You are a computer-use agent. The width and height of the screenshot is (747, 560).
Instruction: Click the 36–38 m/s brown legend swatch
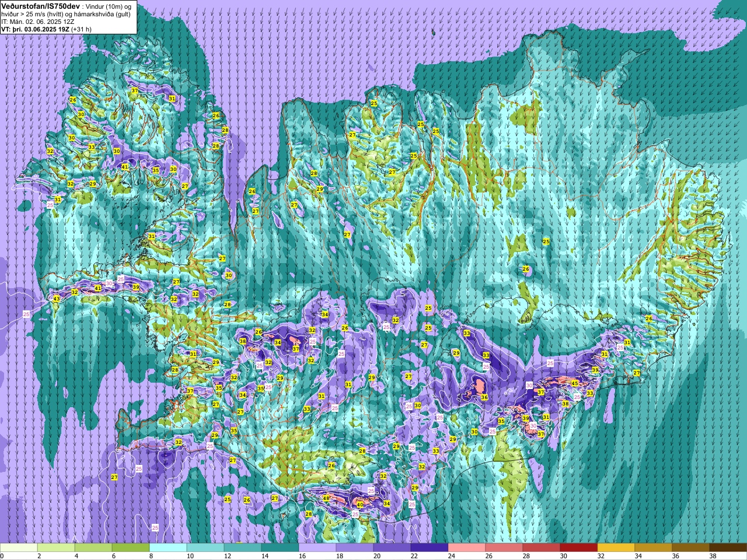691,548
